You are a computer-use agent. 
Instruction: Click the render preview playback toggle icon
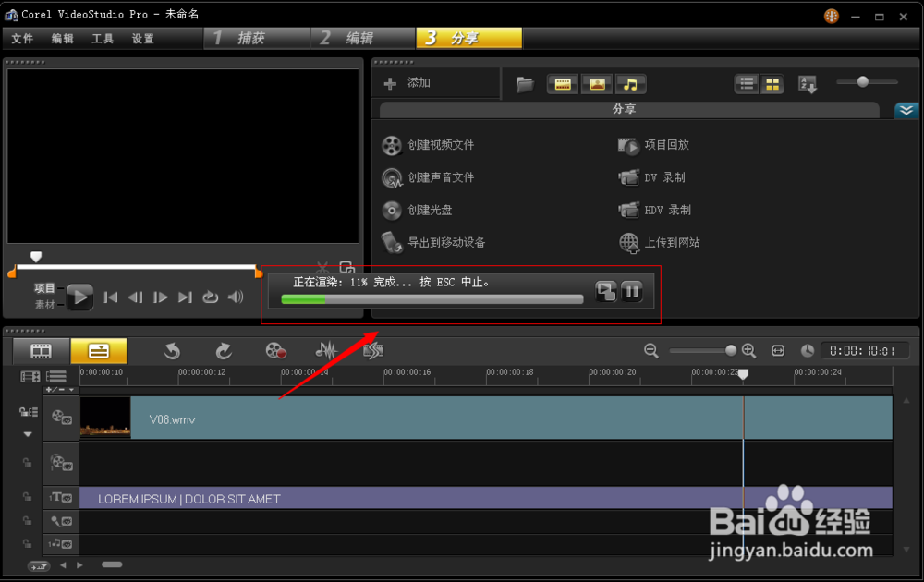[605, 291]
